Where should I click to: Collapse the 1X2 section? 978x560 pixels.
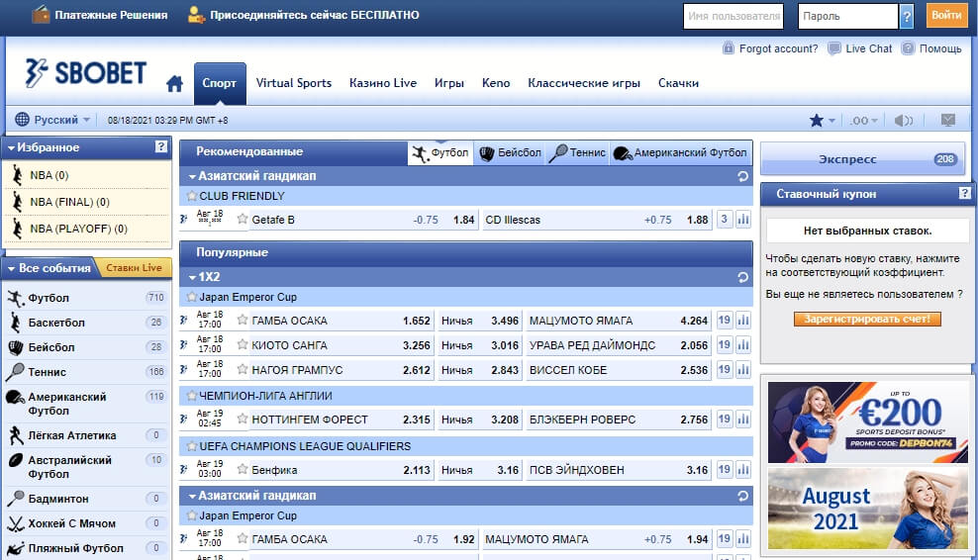(192, 277)
